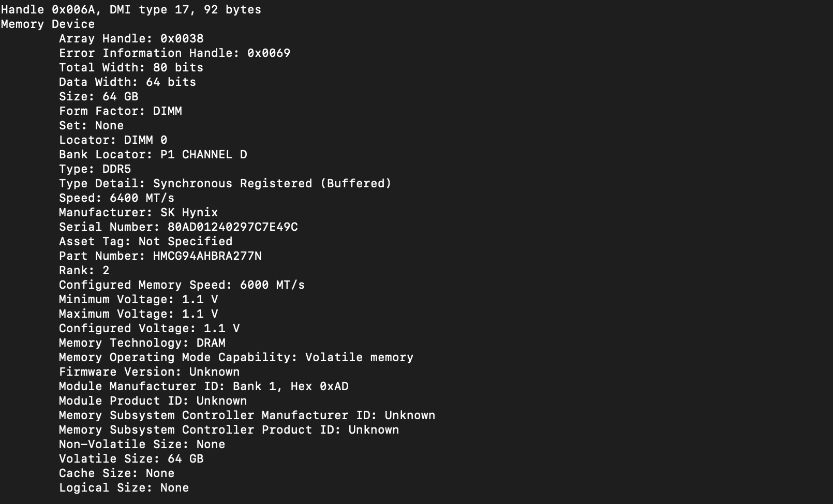Click the "Configured Voltage: 1.1 V" line
The image size is (833, 504).
[149, 329]
